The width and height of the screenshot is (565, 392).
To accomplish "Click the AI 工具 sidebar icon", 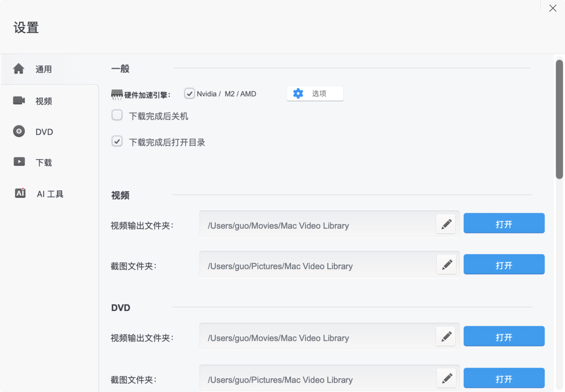I will click(20, 193).
